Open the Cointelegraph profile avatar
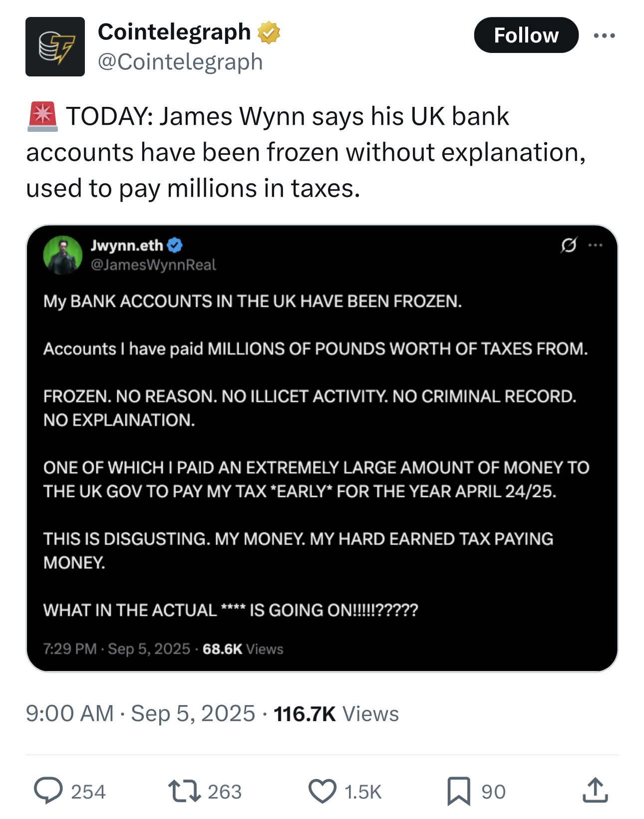The width and height of the screenshot is (644, 819). click(x=55, y=46)
